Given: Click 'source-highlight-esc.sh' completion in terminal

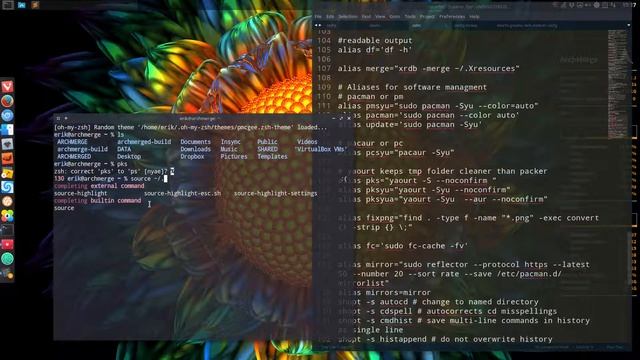Looking at the screenshot, I should (182, 193).
